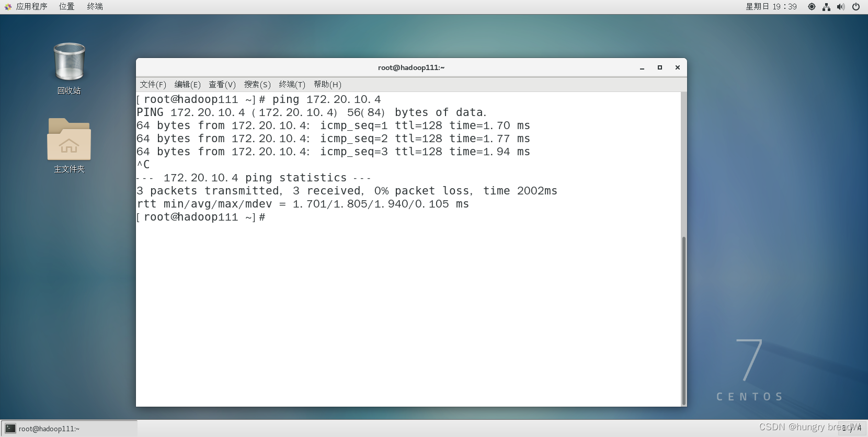Viewport: 868px width, 437px height.
Task: Click the line with icmp_seq=3 time=1.94
Action: click(333, 152)
